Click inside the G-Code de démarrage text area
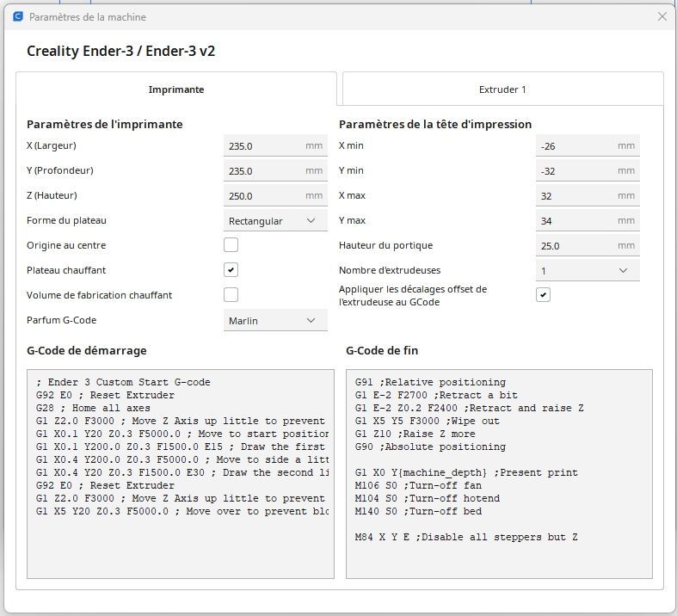 coord(181,474)
